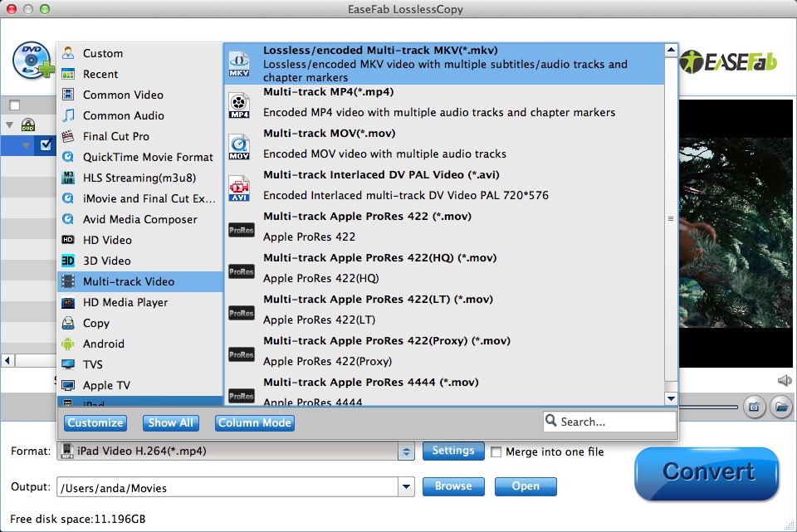Click the Final Cut Pro clapperboard icon
The width and height of the screenshot is (797, 532).
pos(67,136)
